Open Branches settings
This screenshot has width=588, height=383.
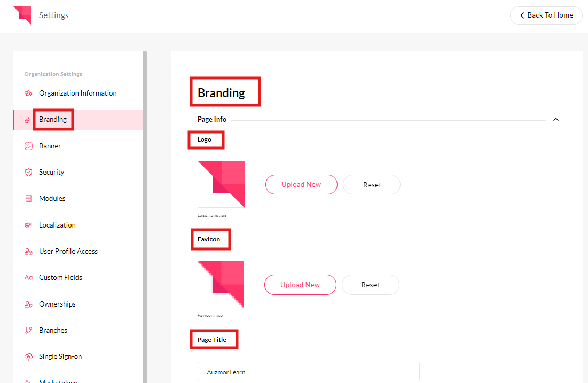[x=78, y=331]
